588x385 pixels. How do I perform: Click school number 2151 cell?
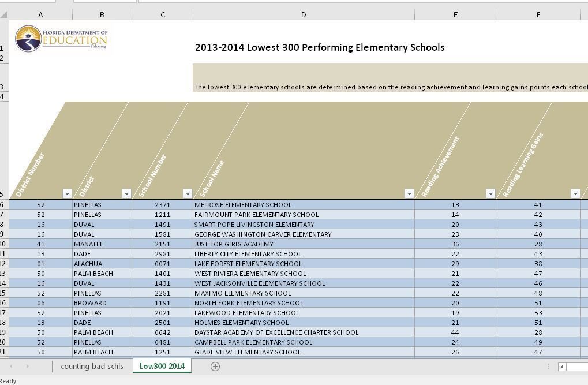tap(162, 244)
